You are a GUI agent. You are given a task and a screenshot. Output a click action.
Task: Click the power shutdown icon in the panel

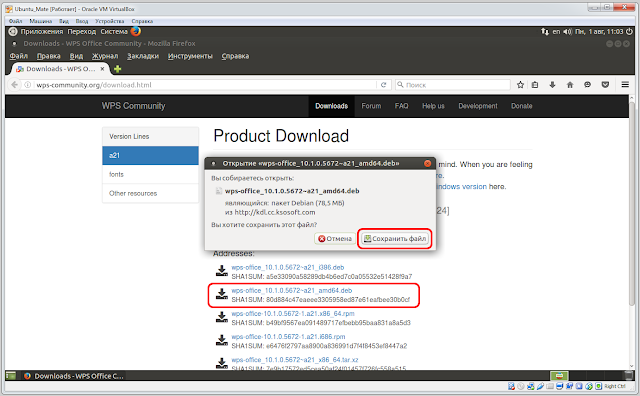point(629,31)
